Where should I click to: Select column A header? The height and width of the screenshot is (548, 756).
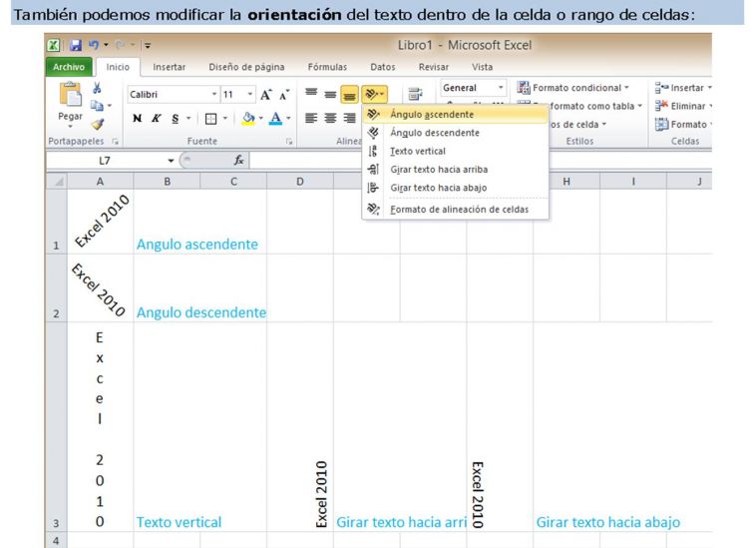point(100,182)
